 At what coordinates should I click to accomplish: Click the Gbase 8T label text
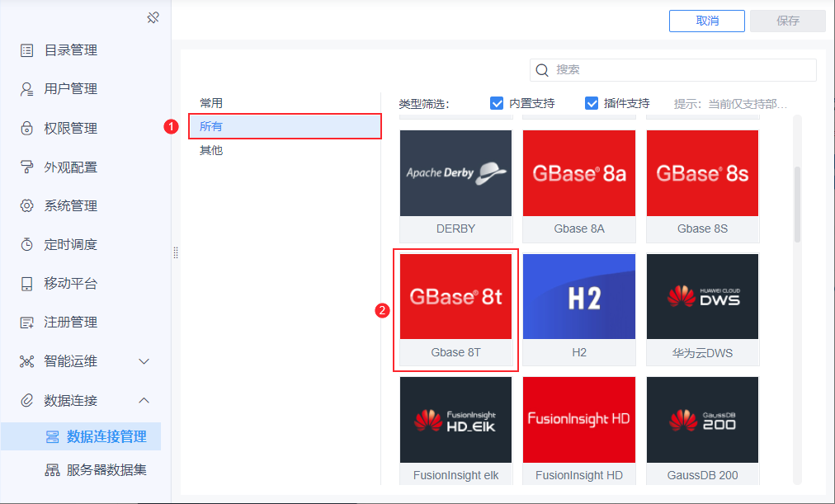[x=455, y=352]
